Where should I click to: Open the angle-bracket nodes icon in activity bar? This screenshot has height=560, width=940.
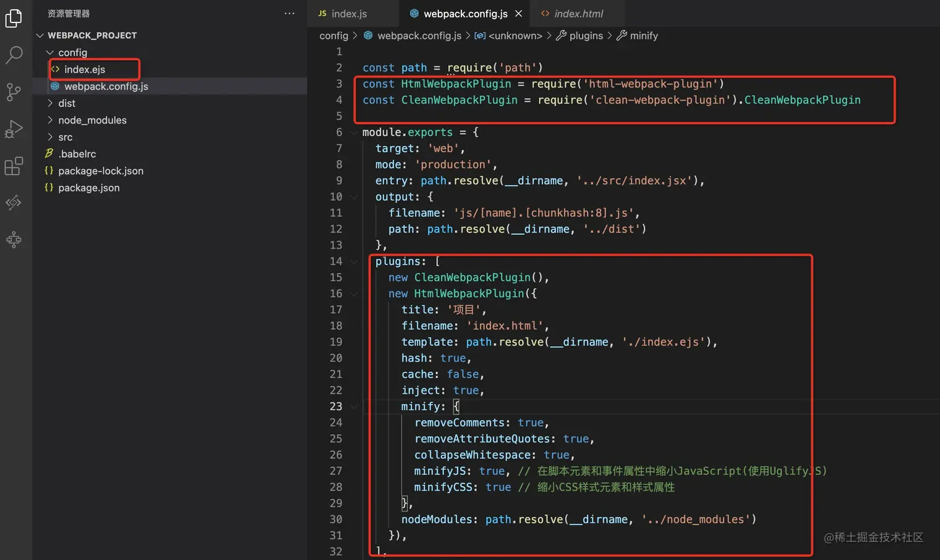coord(14,203)
